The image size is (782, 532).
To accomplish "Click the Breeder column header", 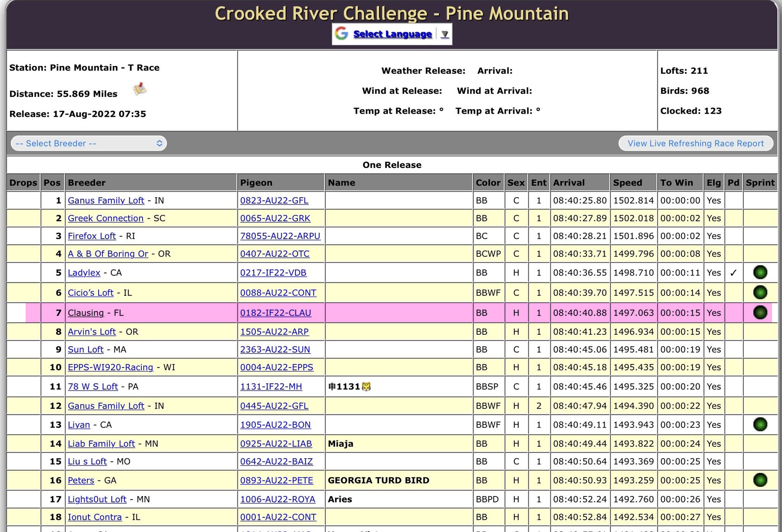I will (x=151, y=182).
